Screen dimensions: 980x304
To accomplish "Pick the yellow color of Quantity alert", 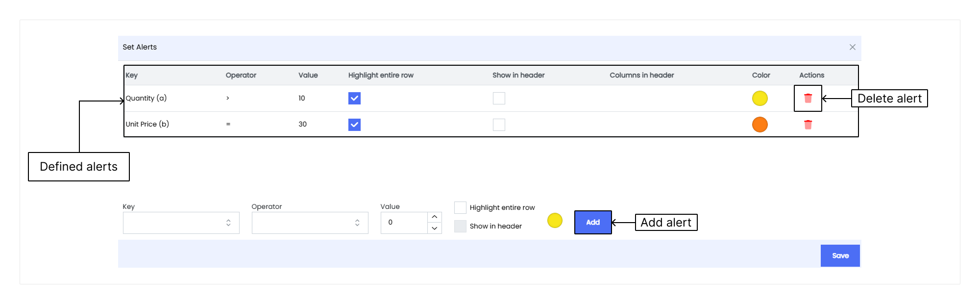I will click(760, 99).
